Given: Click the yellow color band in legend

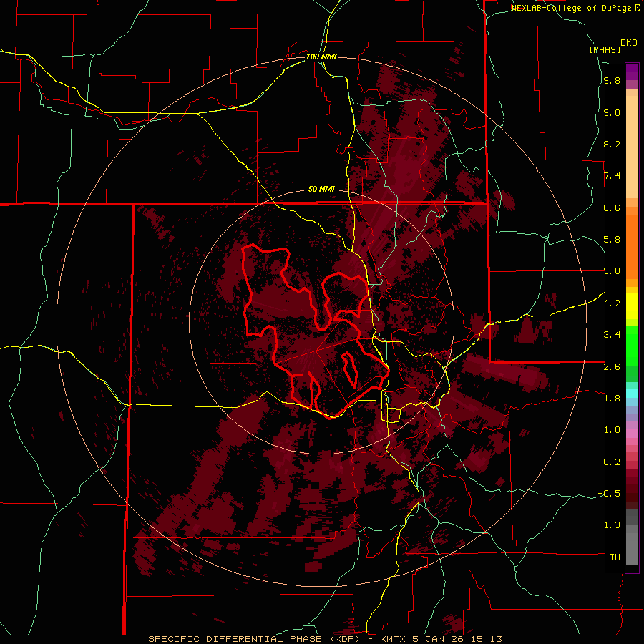Looking at the screenshot, I should point(632,306).
